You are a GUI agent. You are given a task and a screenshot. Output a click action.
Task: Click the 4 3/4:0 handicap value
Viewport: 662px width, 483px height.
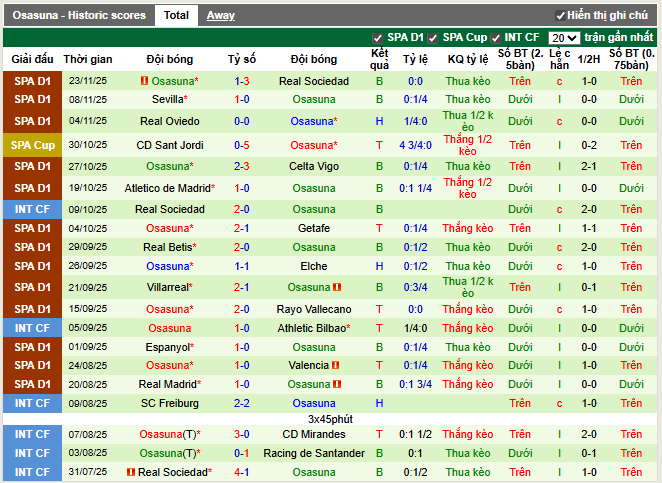(x=415, y=145)
